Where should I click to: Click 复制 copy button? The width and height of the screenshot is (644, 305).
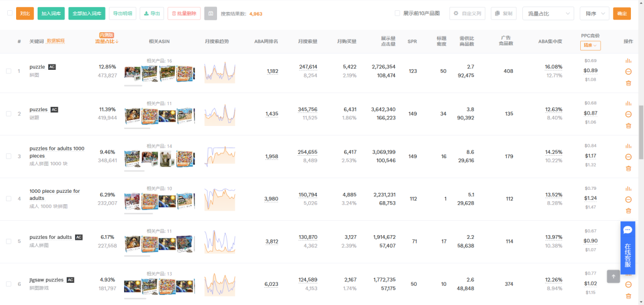coord(503,14)
